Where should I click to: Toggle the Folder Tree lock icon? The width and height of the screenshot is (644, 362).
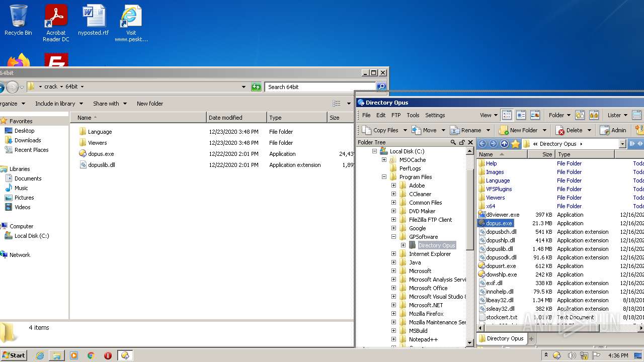(x=462, y=142)
